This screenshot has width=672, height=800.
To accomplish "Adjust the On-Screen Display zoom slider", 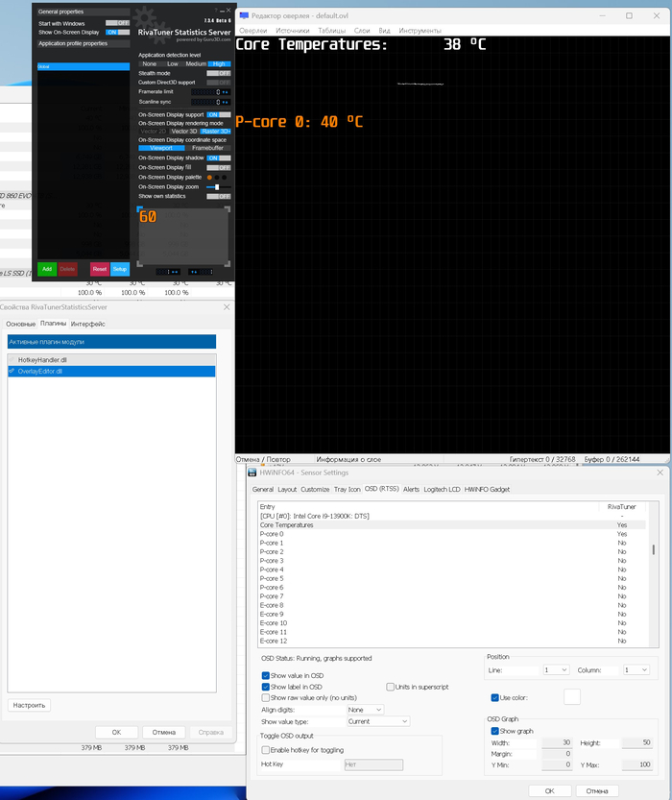I will coord(218,186).
